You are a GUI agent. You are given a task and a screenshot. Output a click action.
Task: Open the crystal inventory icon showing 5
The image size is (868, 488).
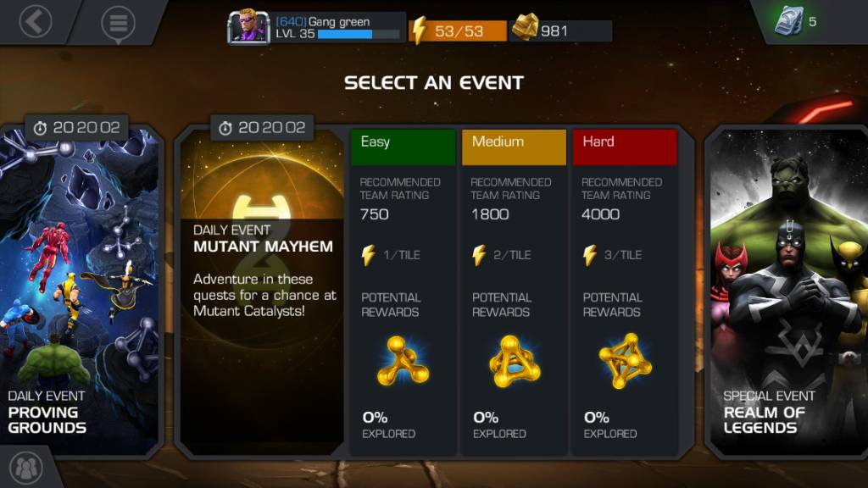(x=789, y=21)
